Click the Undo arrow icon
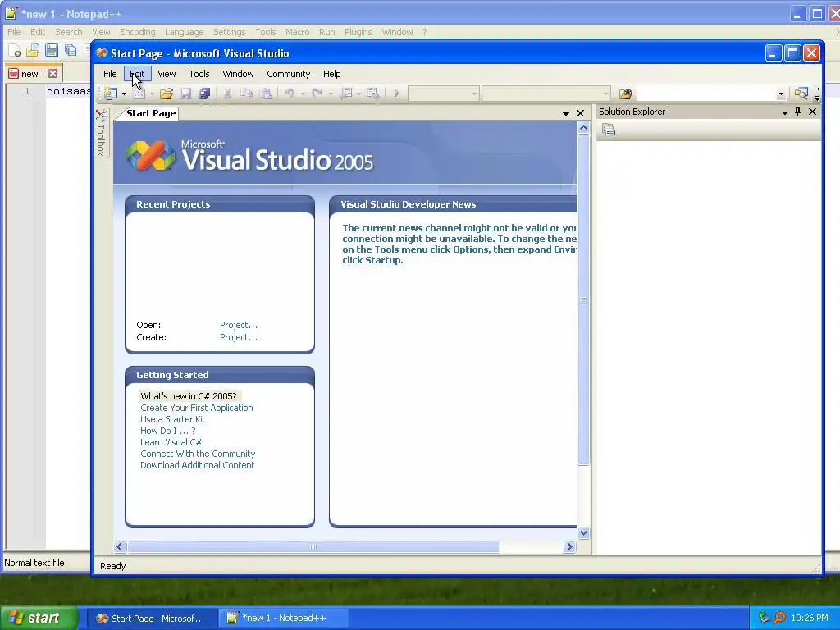Screen dimensions: 840x630 pyautogui.click(x=290, y=94)
